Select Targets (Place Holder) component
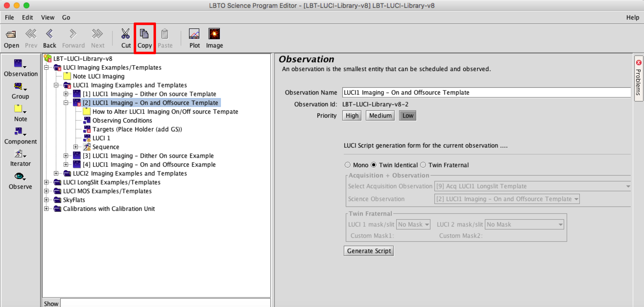The width and height of the screenshot is (644, 307). pyautogui.click(x=137, y=129)
